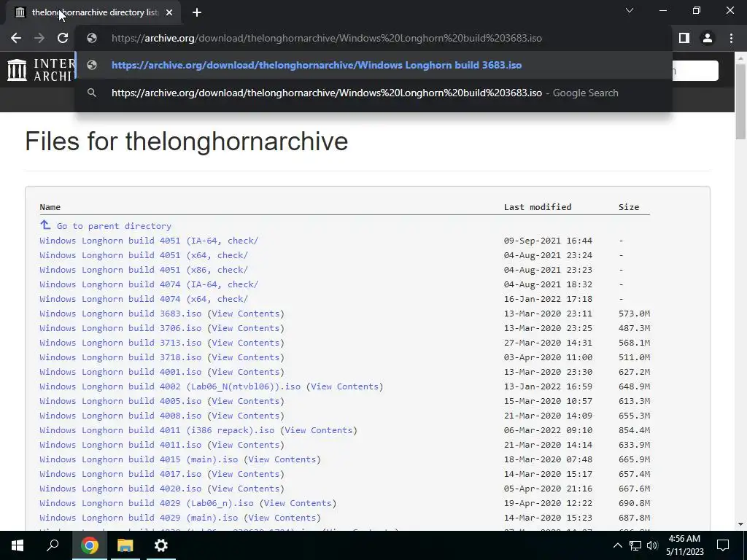Image resolution: width=747 pixels, height=560 pixels.
Task: Open folder build 4074 (x64, check/
Action: (x=144, y=299)
